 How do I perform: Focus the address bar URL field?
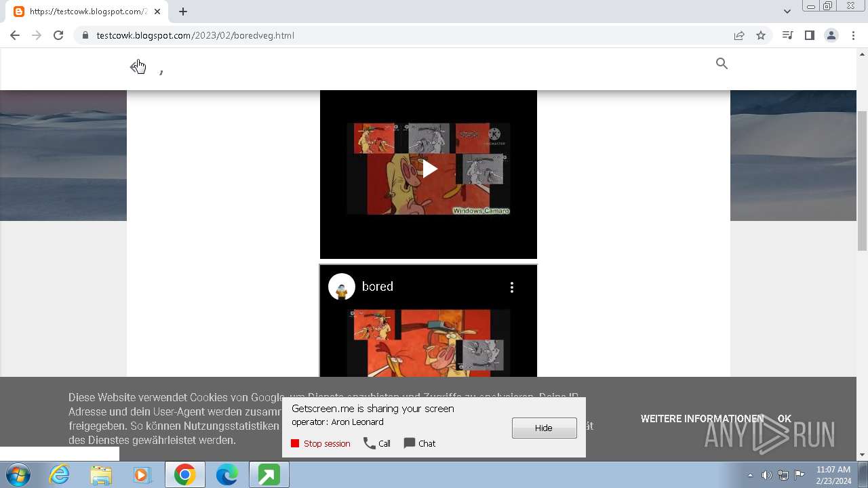[x=407, y=35]
